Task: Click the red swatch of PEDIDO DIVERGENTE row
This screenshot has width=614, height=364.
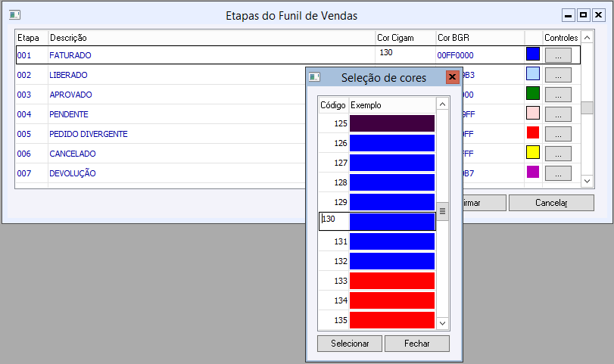Action: 533,132
